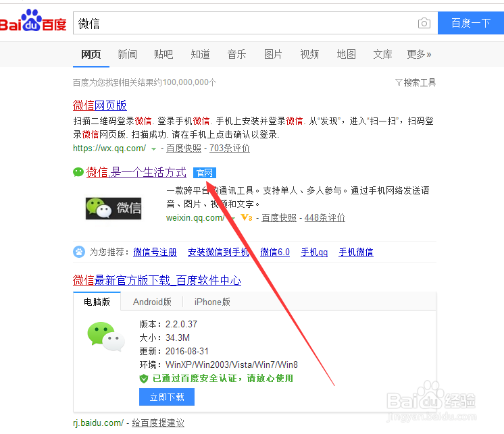
Task: Click the 更新: 2016-08-31 text
Action: (174, 351)
